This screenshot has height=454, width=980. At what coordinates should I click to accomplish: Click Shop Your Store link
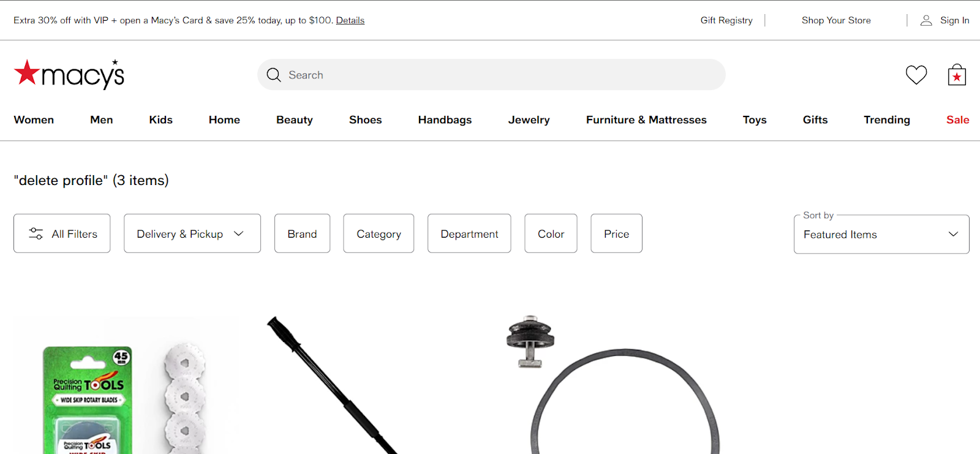[x=836, y=20]
